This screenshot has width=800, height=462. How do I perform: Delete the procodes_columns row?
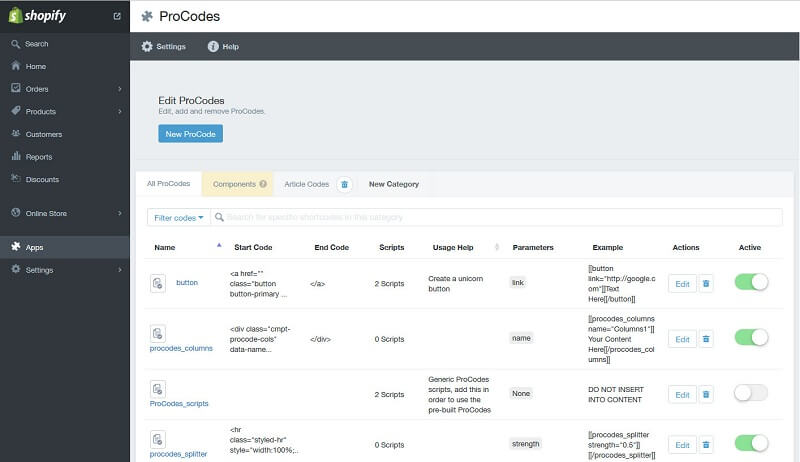point(706,339)
